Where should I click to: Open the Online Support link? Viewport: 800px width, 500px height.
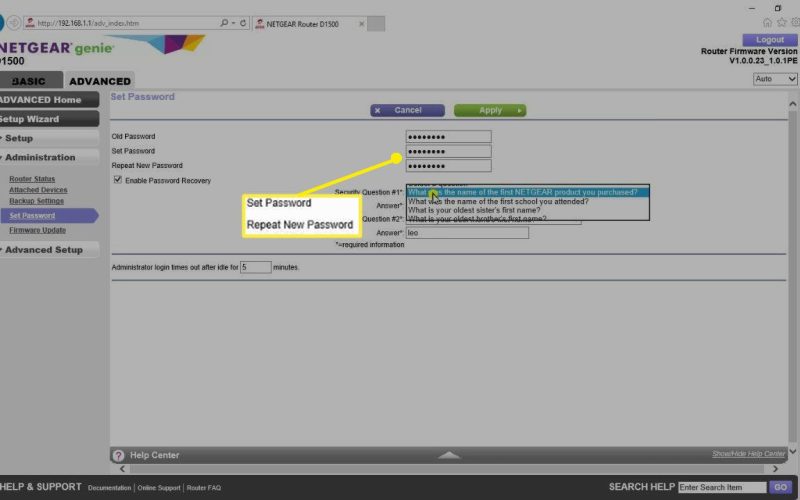click(x=159, y=488)
